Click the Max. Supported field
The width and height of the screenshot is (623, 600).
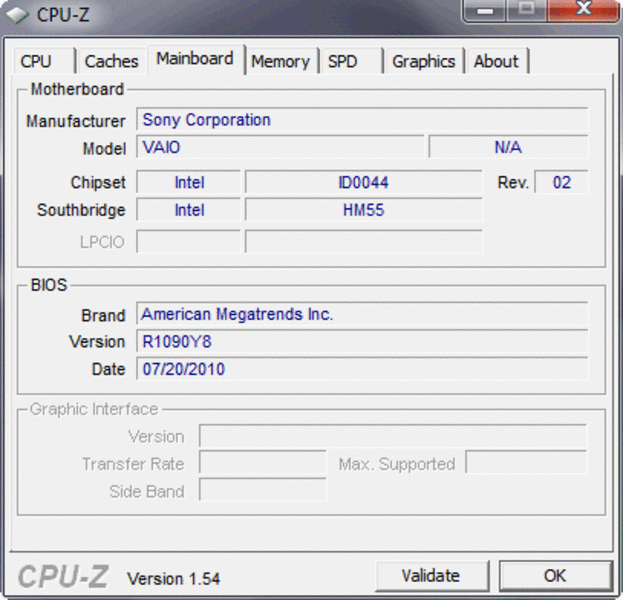point(526,463)
